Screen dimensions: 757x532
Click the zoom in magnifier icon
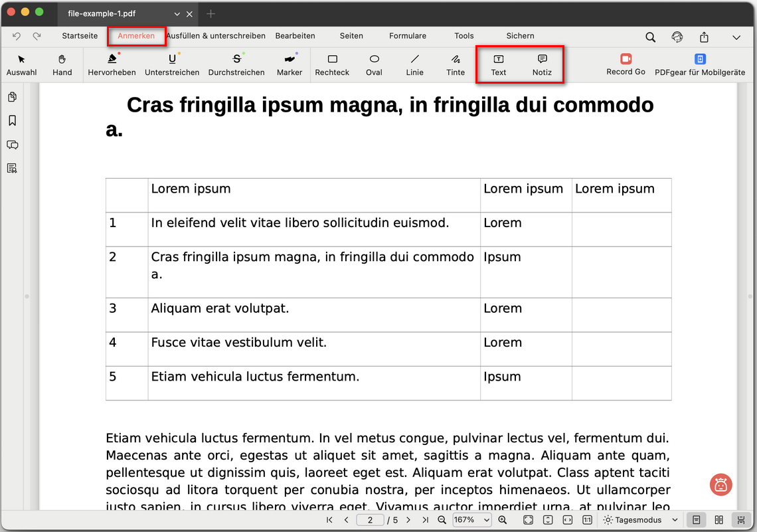[503, 520]
